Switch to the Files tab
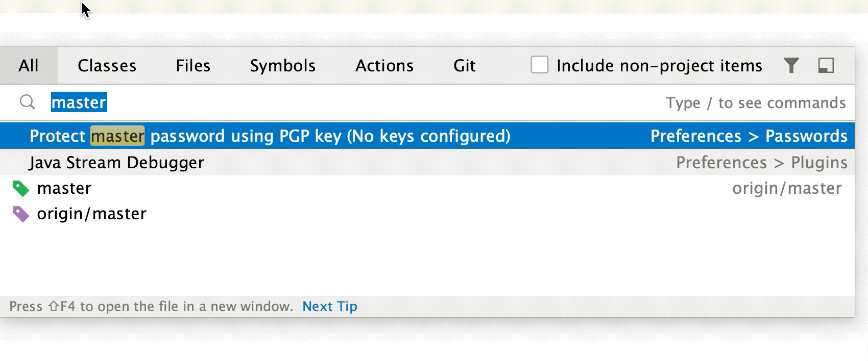 [x=192, y=65]
